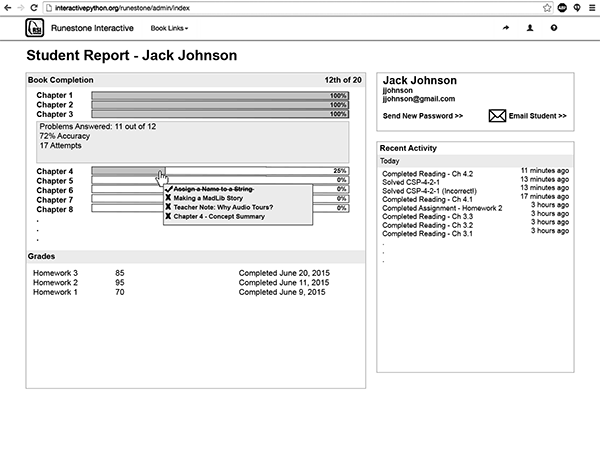Image resolution: width=600 pixels, height=457 pixels.
Task: Click Completed June 20, 2015 date
Action: (284, 273)
